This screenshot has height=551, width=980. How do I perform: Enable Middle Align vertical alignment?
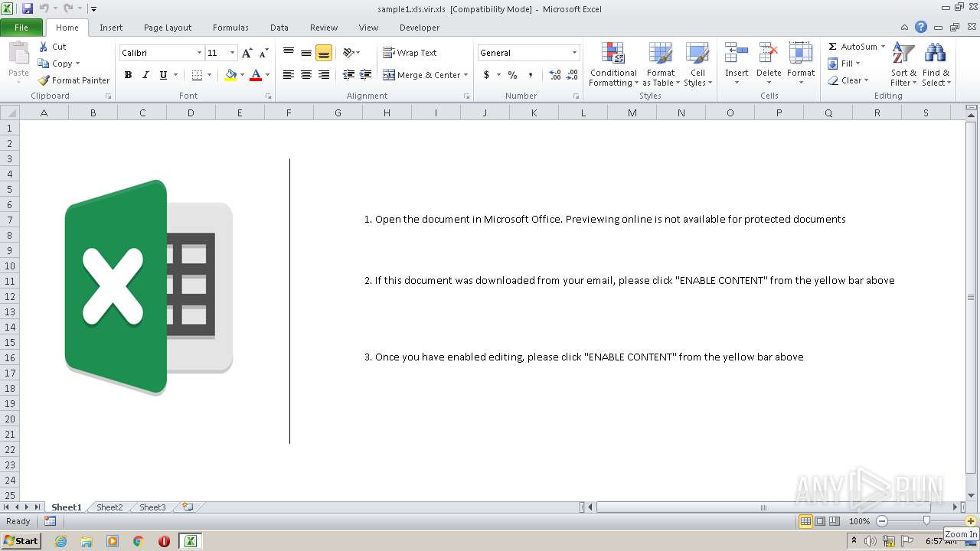306,53
